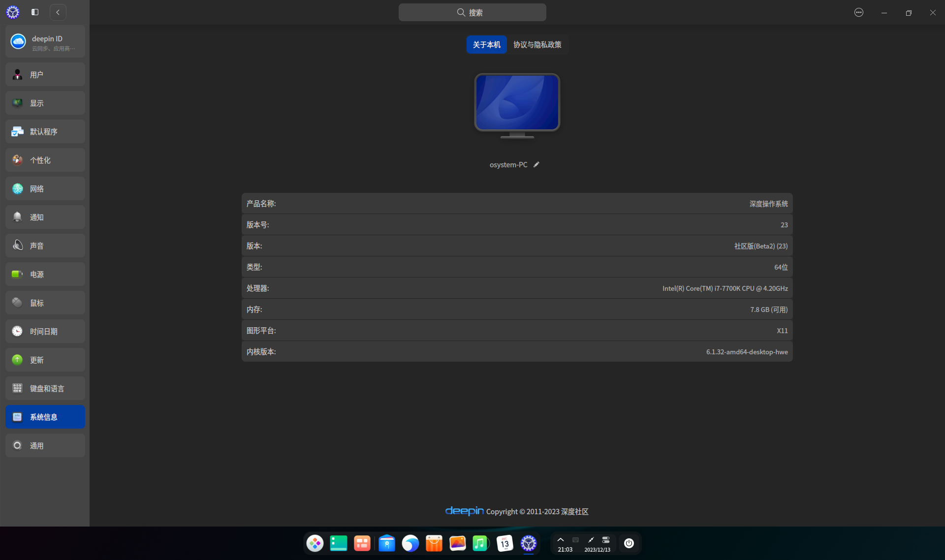Click the 内核版本 row label

pyautogui.click(x=261, y=352)
